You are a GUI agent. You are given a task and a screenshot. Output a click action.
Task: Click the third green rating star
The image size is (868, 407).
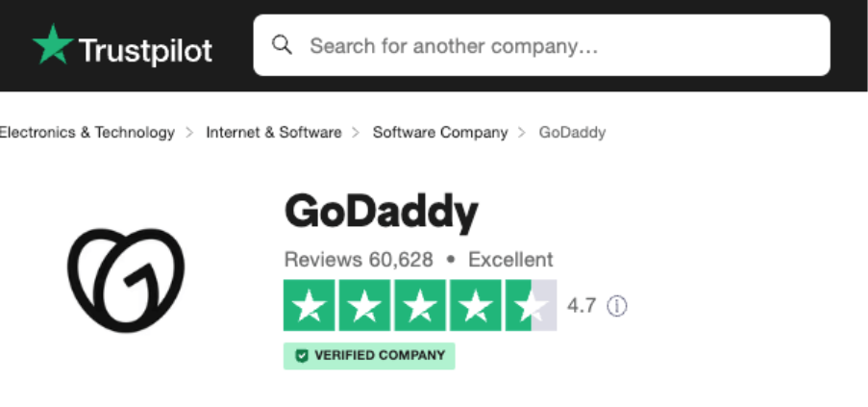(420, 306)
